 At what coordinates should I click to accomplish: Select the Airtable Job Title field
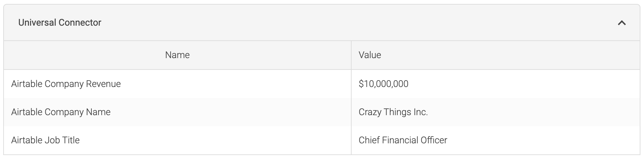(45, 140)
